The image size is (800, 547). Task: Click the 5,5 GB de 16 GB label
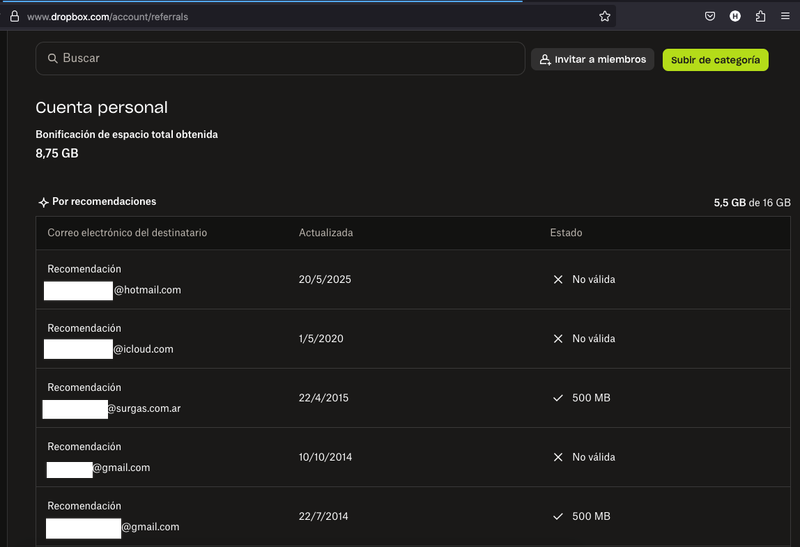(x=752, y=202)
